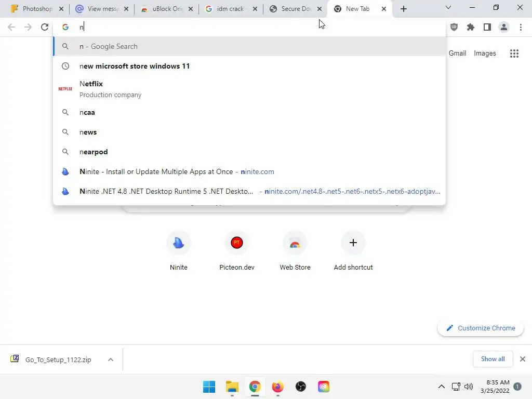The image size is (532, 399).
Task: Go back with the back arrow
Action: [11, 27]
